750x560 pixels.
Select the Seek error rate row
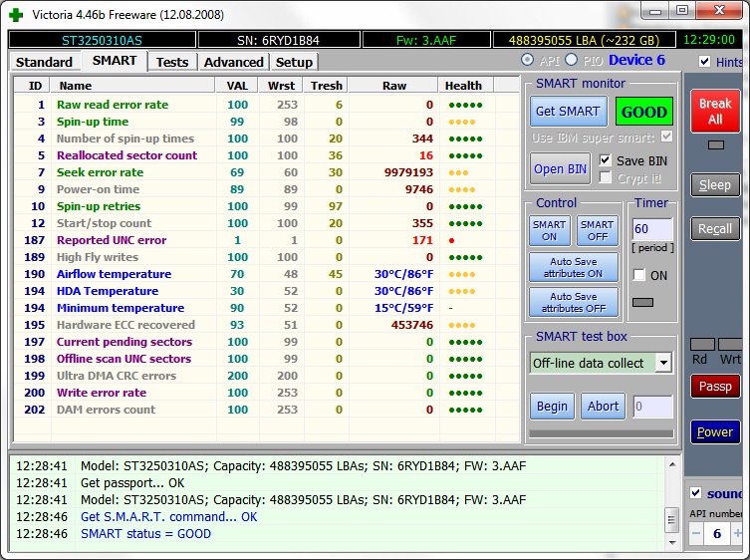pos(266,172)
